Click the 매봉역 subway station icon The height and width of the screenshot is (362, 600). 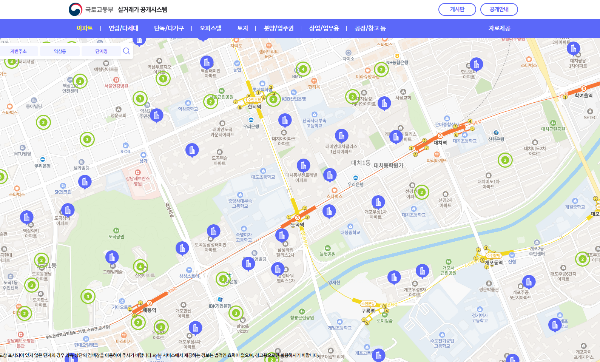[150, 303]
